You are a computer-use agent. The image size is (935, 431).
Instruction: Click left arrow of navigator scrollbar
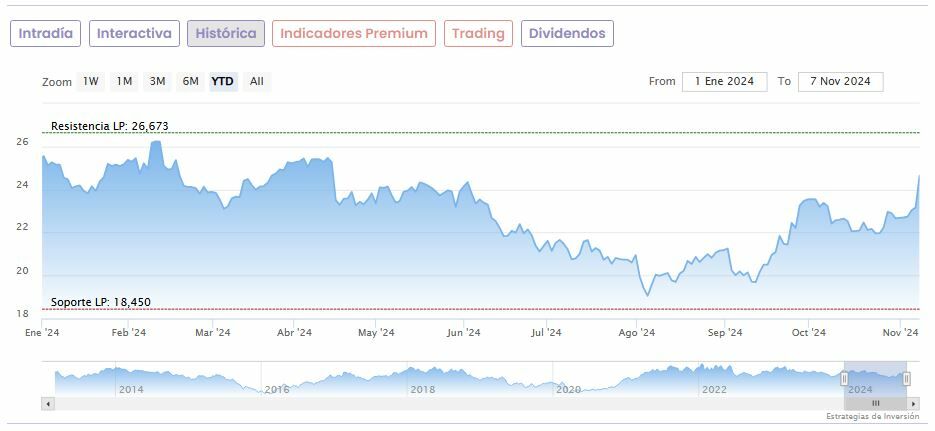[47, 403]
